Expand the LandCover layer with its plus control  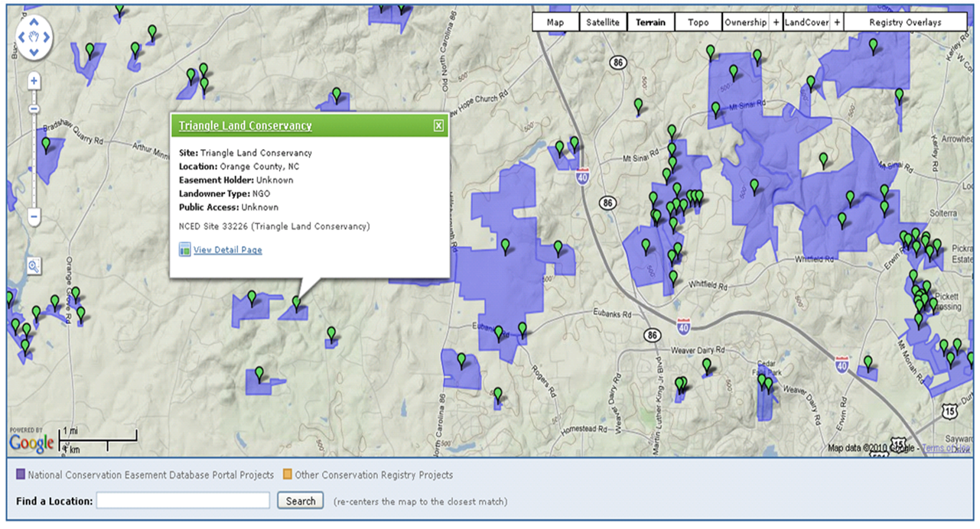837,22
